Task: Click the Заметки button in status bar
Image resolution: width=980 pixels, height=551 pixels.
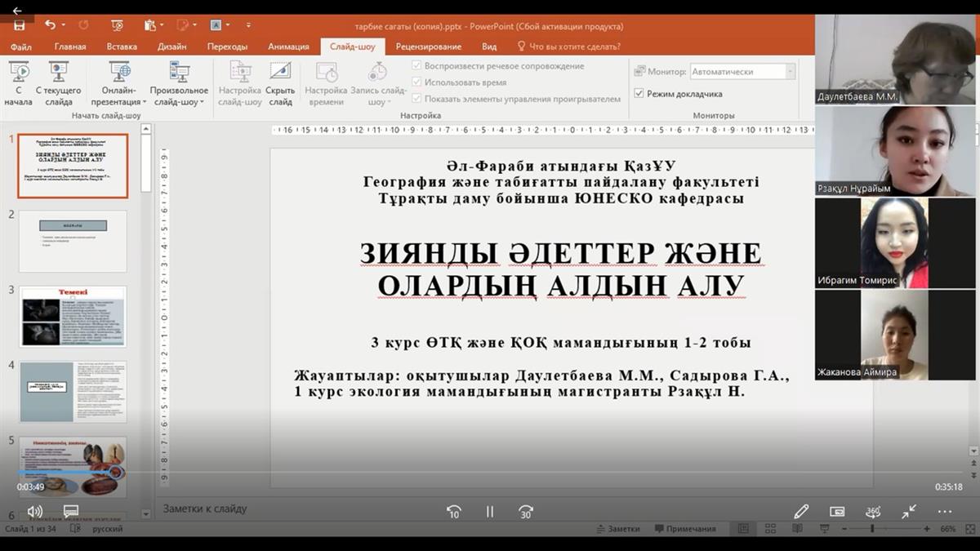Action: coord(617,529)
